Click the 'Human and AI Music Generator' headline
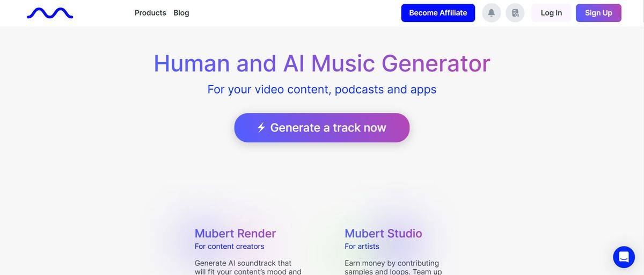644x275 pixels. click(x=322, y=63)
